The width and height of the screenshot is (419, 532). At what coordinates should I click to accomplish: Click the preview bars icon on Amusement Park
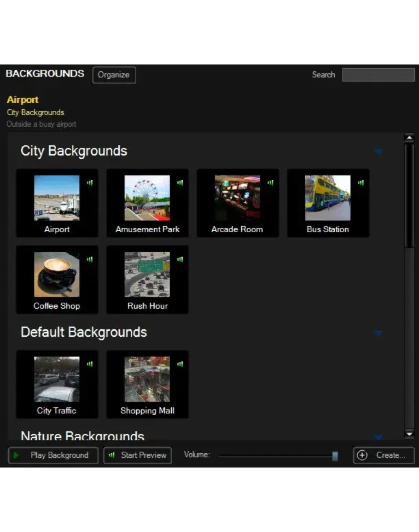tap(180, 183)
